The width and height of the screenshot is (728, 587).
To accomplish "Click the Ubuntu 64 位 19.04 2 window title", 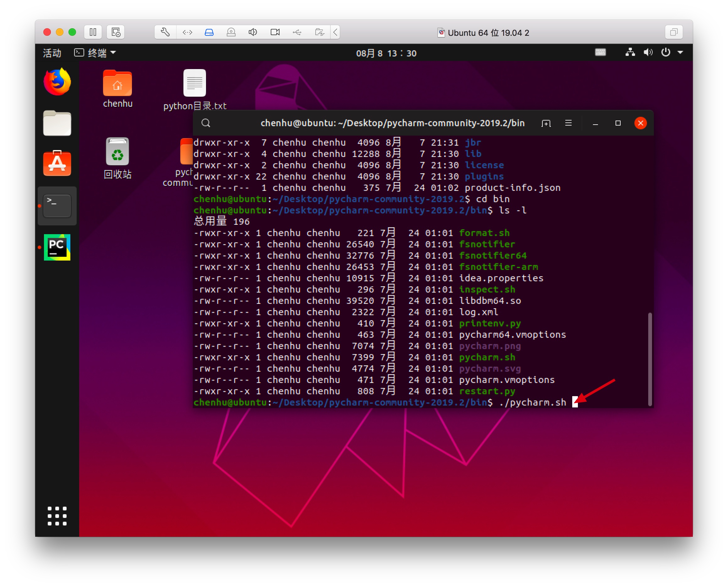I will coord(488,33).
